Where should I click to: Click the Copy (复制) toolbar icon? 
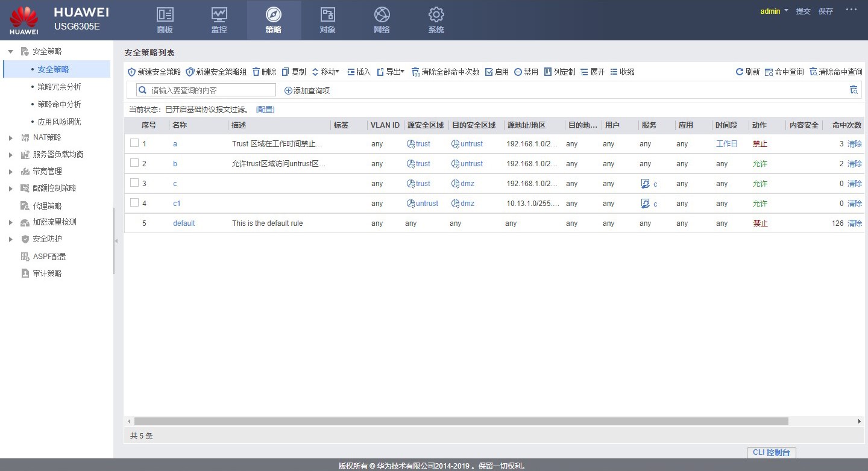pyautogui.click(x=286, y=72)
